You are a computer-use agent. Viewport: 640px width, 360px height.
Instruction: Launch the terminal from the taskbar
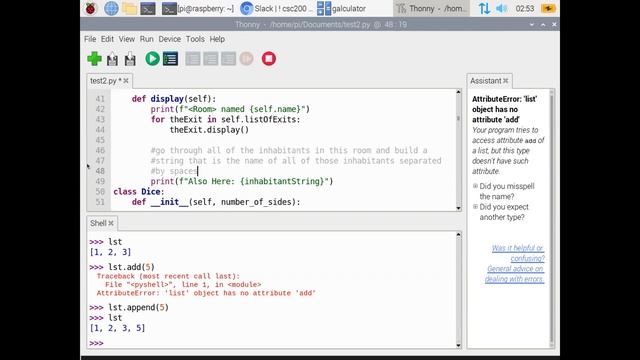click(x=148, y=8)
